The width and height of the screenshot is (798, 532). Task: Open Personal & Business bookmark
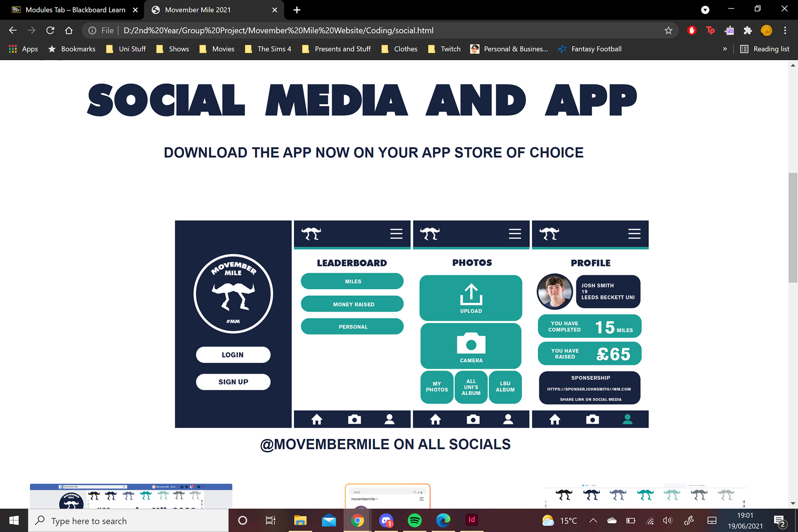(x=510, y=49)
